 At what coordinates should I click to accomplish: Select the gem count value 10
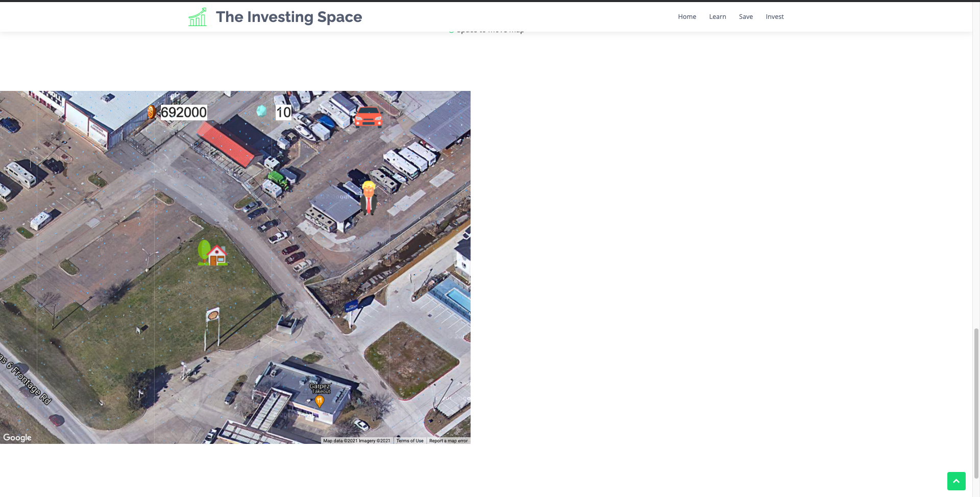[x=284, y=112]
